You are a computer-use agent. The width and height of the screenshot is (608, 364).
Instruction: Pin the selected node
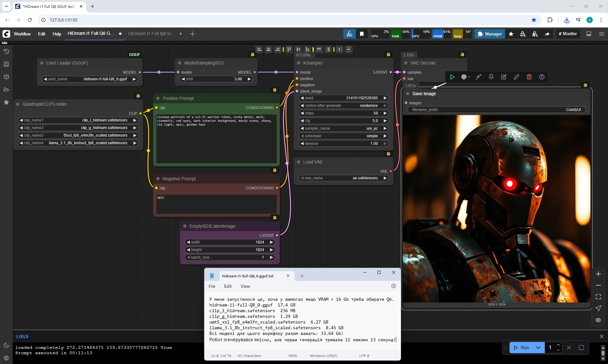pyautogui.click(x=491, y=77)
